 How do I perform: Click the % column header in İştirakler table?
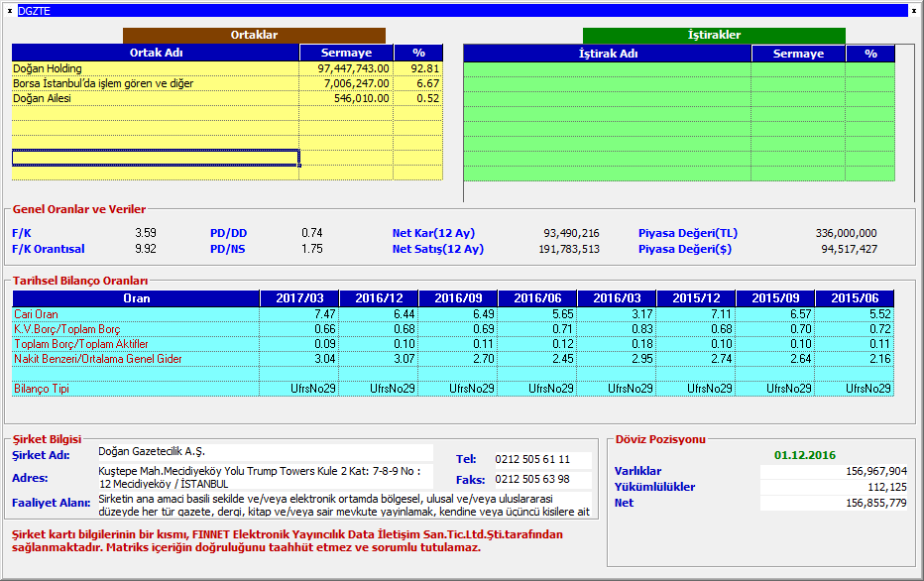870,54
